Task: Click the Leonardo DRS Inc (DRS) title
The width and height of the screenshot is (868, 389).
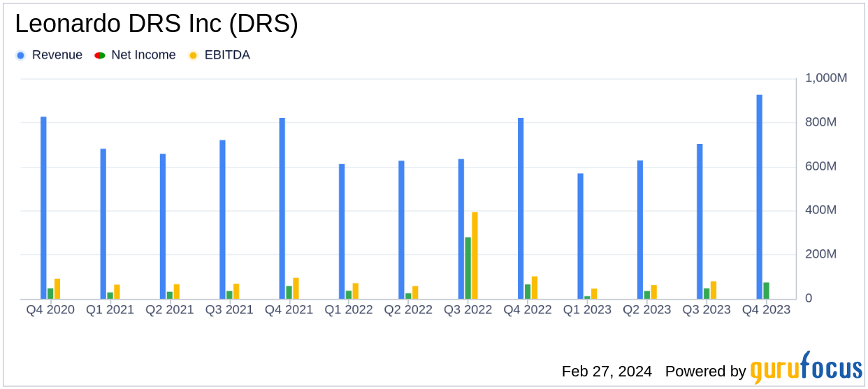Action: click(x=157, y=24)
